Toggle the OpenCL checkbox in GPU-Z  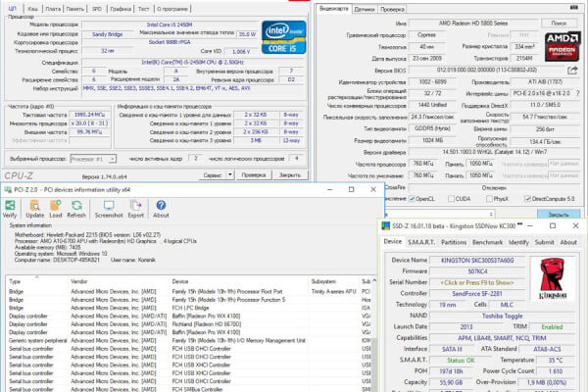(413, 199)
